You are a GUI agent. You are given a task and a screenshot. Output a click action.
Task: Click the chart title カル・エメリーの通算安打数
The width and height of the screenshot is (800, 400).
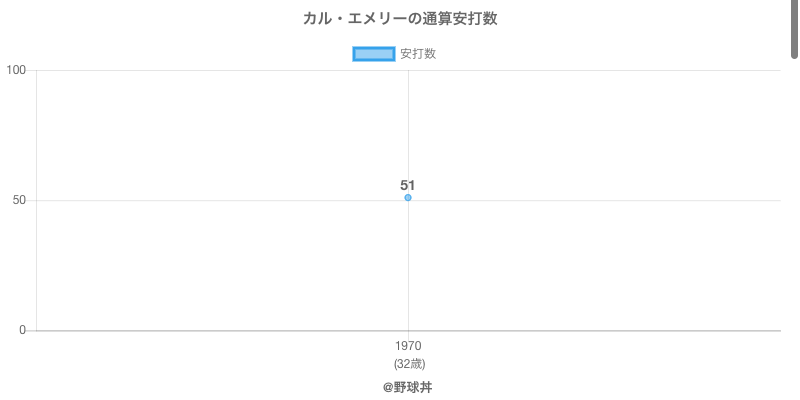(x=400, y=19)
